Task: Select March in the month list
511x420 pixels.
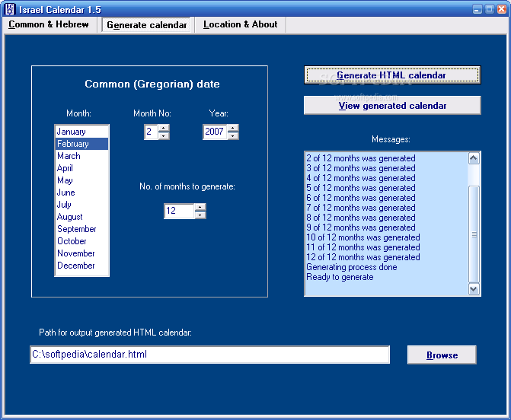Action: [x=81, y=156]
